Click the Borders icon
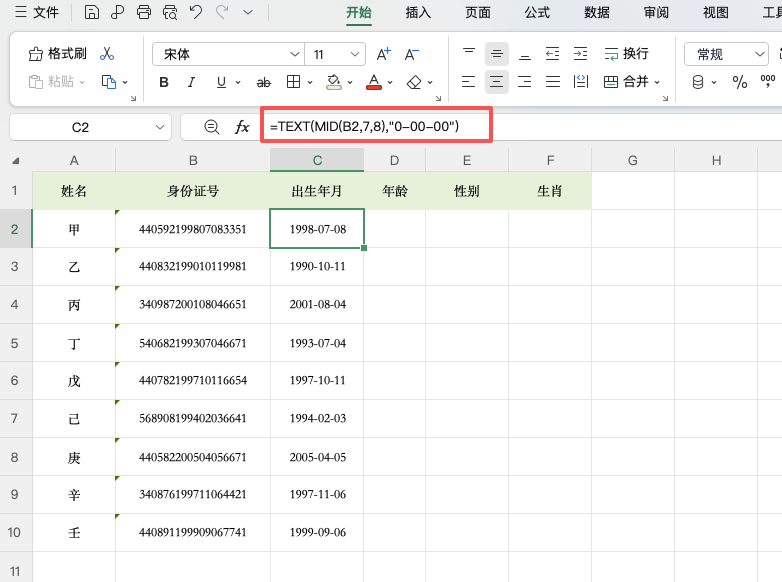The width and height of the screenshot is (782, 582). click(294, 82)
